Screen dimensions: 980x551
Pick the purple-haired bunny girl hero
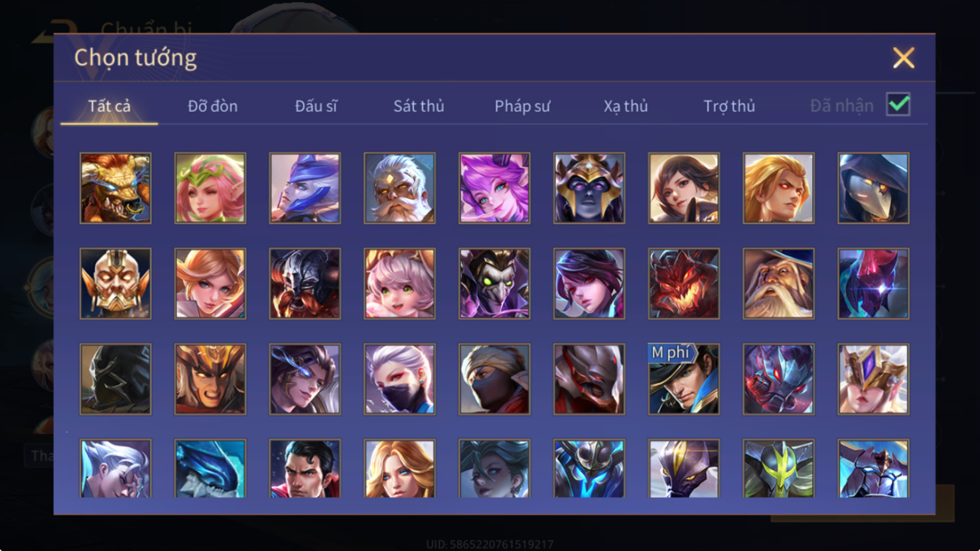[494, 188]
